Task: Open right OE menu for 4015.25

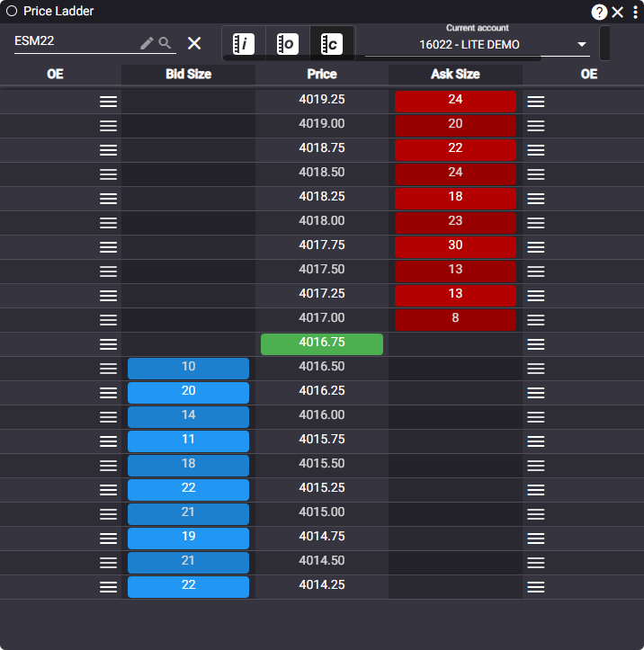Action: pos(536,490)
